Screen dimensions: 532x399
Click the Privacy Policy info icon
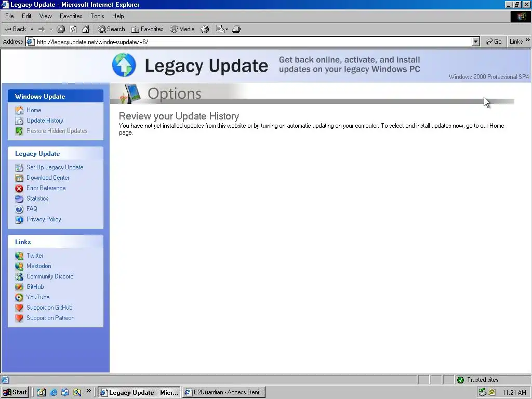click(x=19, y=220)
